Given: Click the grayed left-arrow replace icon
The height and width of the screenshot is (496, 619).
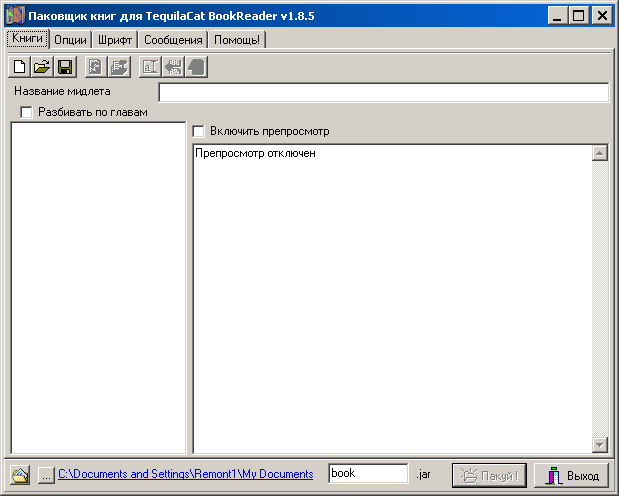Looking at the screenshot, I should pyautogui.click(x=173, y=67).
